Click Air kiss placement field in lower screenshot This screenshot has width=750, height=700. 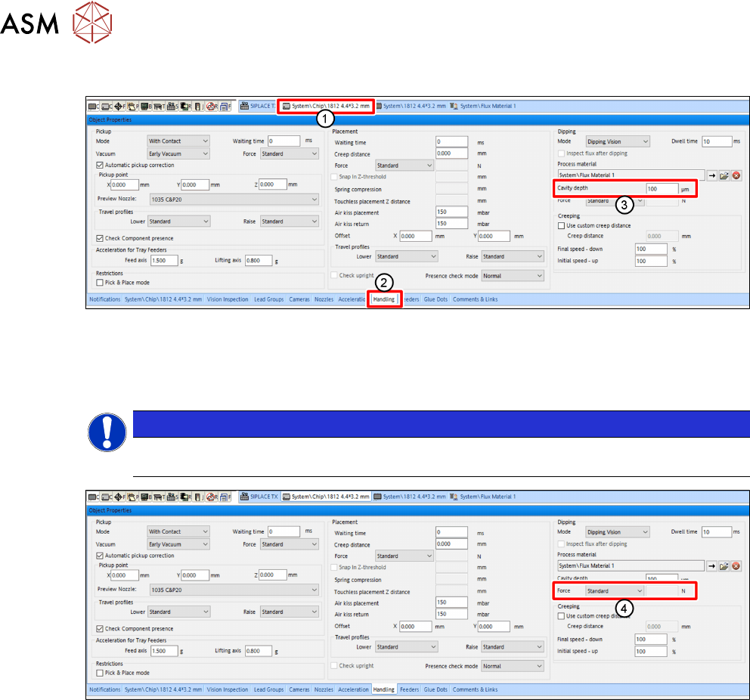(x=451, y=602)
